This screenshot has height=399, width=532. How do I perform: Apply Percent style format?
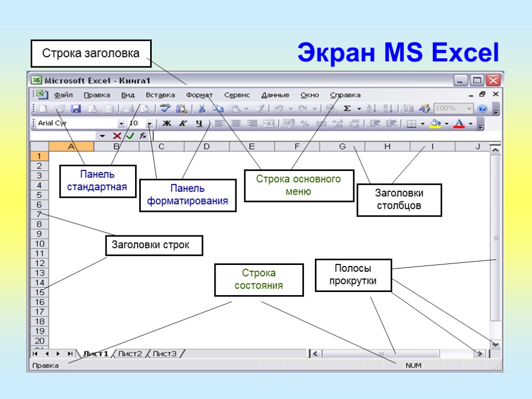(x=304, y=124)
